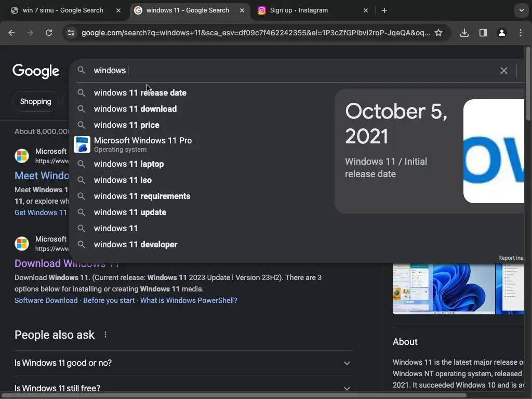Open the browser downloads icon

[464, 33]
